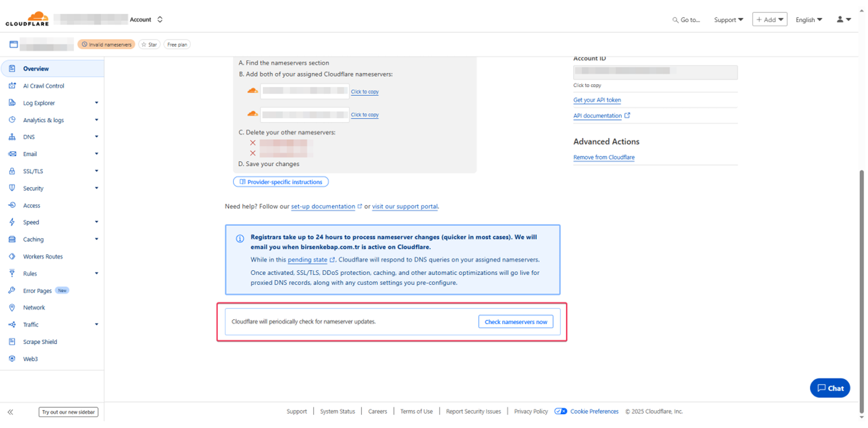The width and height of the screenshot is (868, 428).
Task: Open the English language dropdown
Action: click(x=809, y=20)
